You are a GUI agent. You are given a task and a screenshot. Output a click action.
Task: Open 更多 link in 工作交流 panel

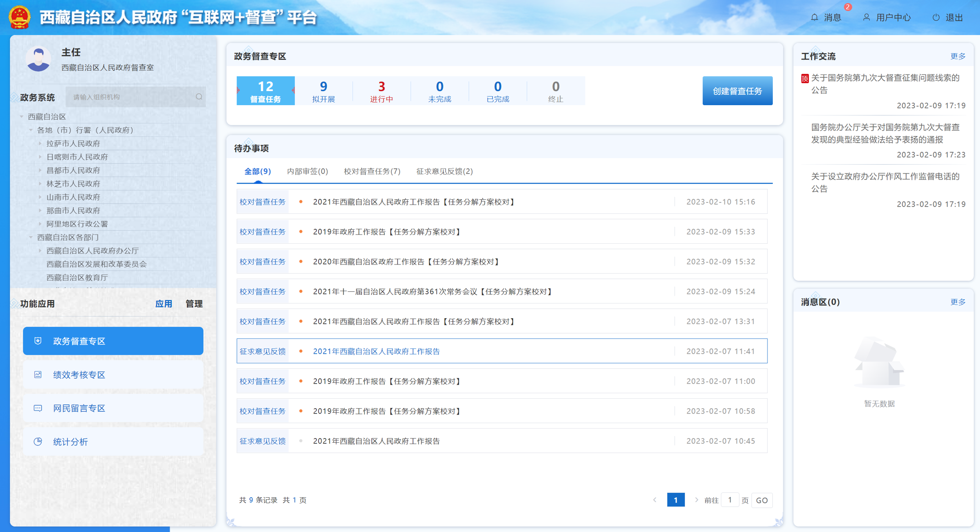(958, 56)
